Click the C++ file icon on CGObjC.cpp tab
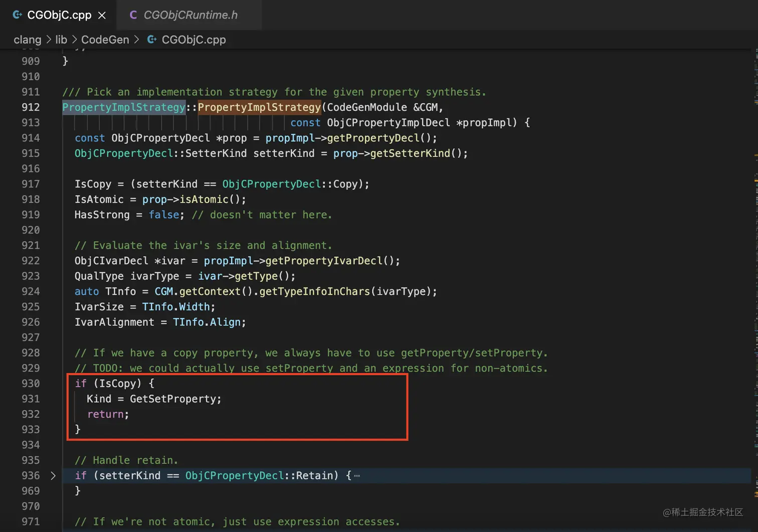Image resolution: width=758 pixels, height=532 pixels. 17,15
